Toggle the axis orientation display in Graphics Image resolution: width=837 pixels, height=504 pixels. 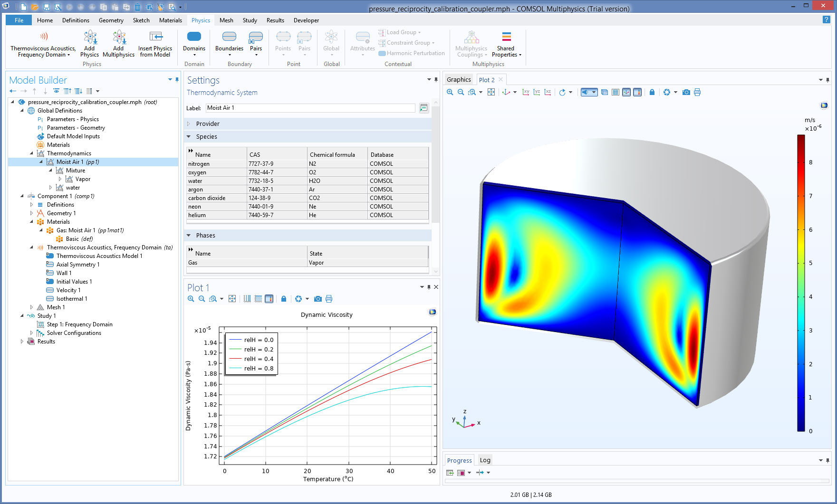click(x=626, y=92)
